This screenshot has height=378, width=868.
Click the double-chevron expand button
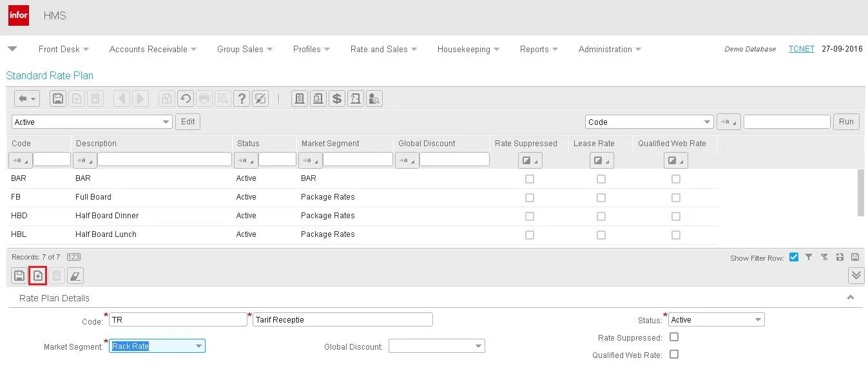[856, 276]
